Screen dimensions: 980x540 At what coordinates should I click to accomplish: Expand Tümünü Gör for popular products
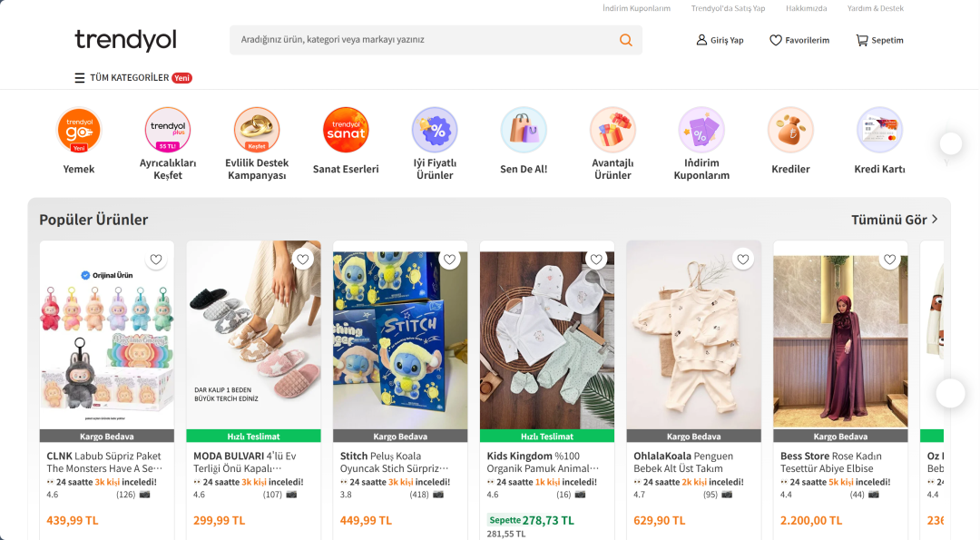point(894,220)
